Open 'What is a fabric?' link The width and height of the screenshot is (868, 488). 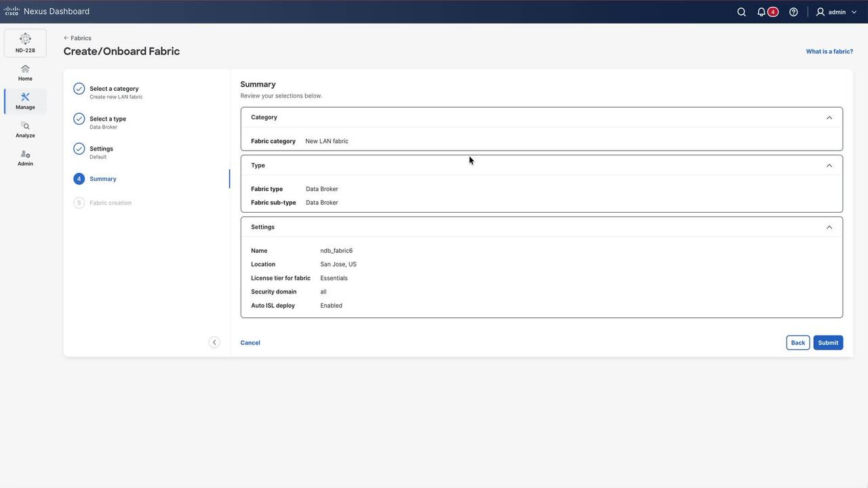pyautogui.click(x=829, y=52)
